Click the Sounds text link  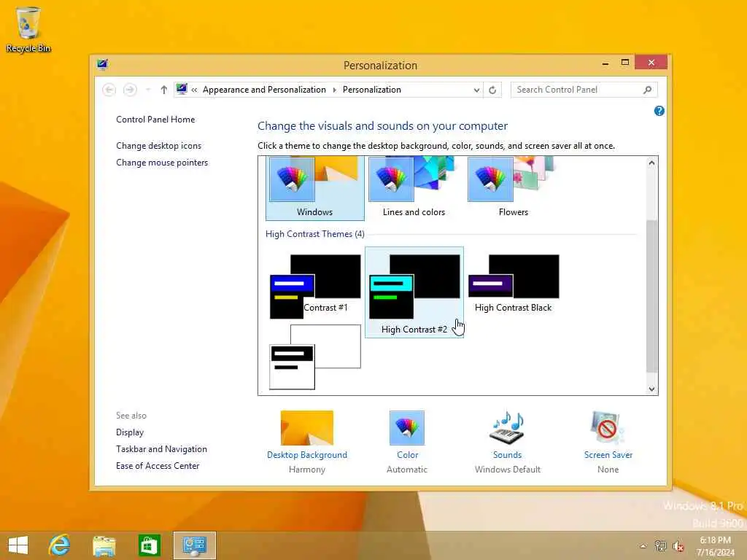click(507, 455)
